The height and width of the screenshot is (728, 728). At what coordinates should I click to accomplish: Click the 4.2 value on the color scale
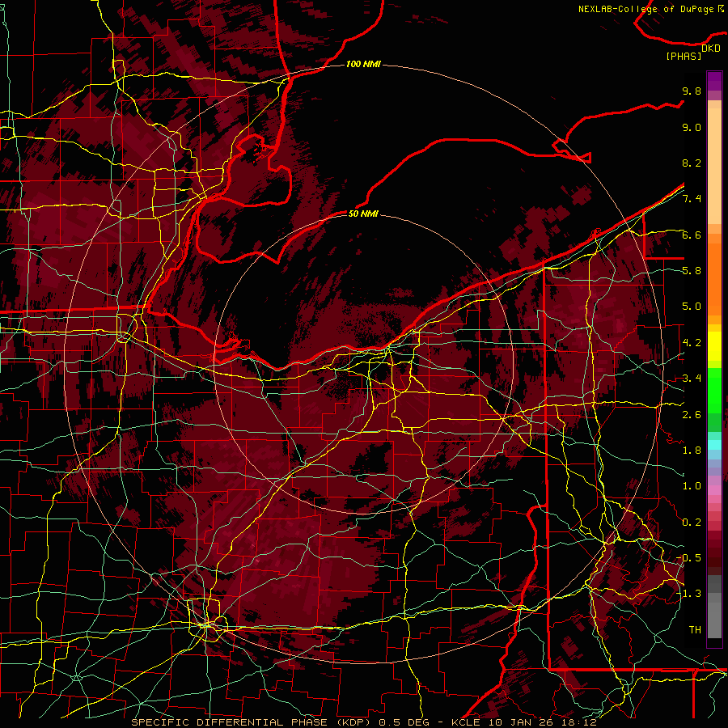692,343
